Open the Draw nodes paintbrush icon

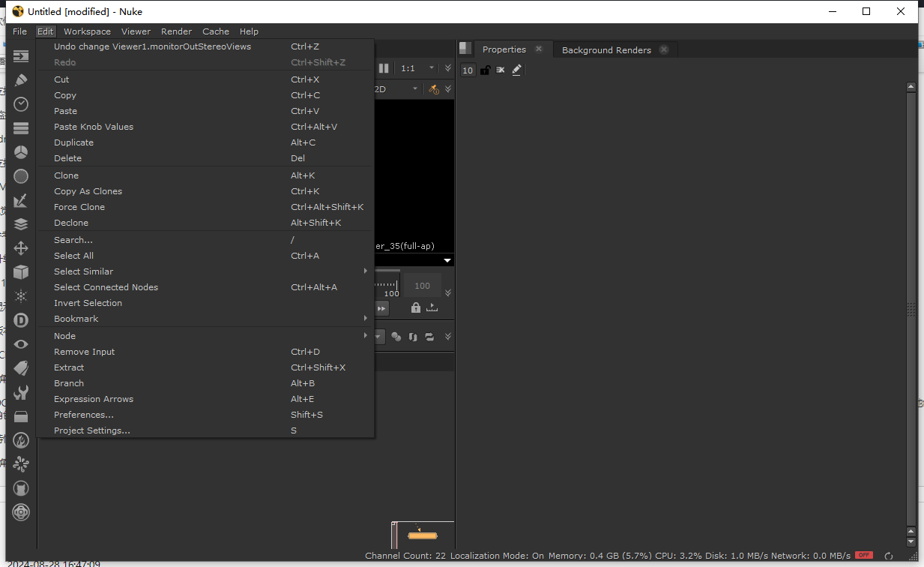click(x=21, y=80)
